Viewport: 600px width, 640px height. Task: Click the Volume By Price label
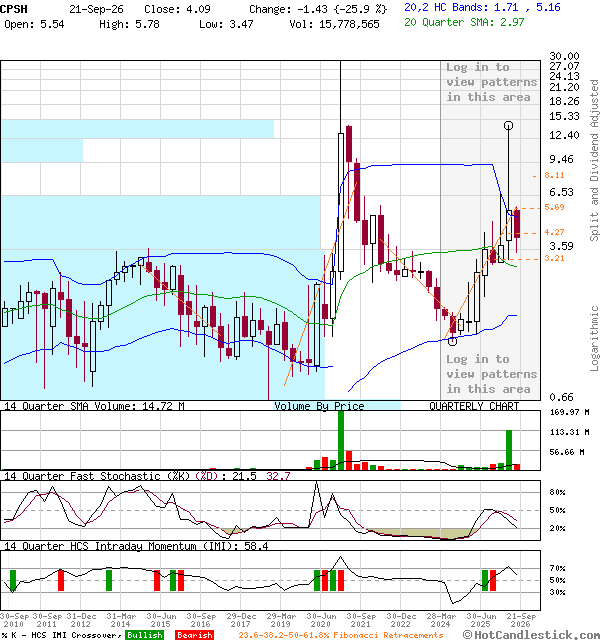pos(319,406)
